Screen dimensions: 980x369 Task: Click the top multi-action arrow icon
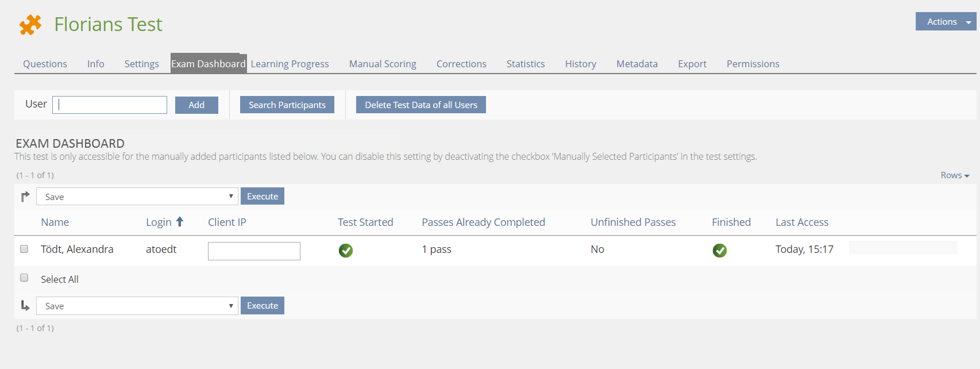tap(25, 197)
